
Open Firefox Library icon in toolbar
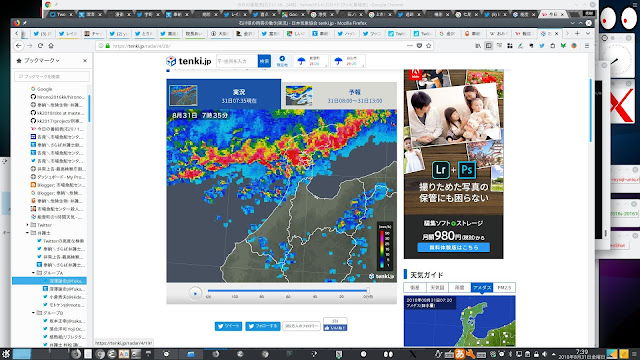click(478, 46)
